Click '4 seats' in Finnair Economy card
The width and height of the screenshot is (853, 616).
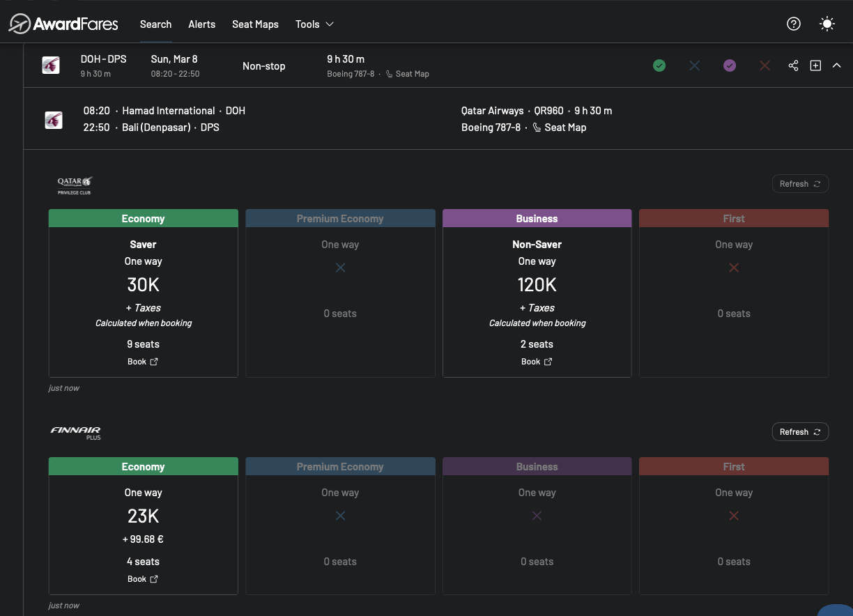click(143, 562)
